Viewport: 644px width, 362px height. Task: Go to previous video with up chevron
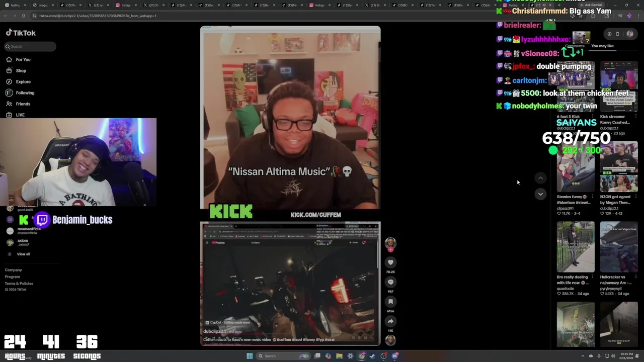(540, 177)
